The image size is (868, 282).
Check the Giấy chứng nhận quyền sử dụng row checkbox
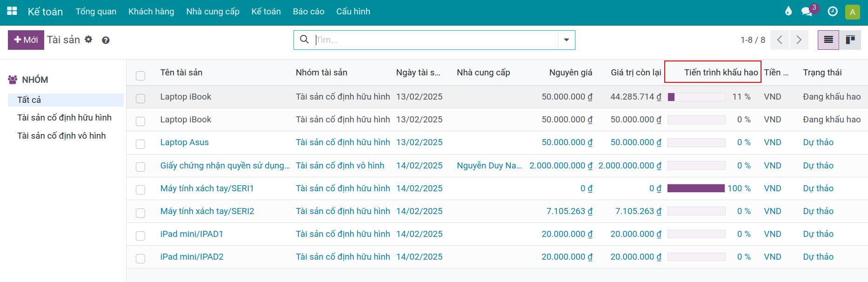tap(140, 167)
